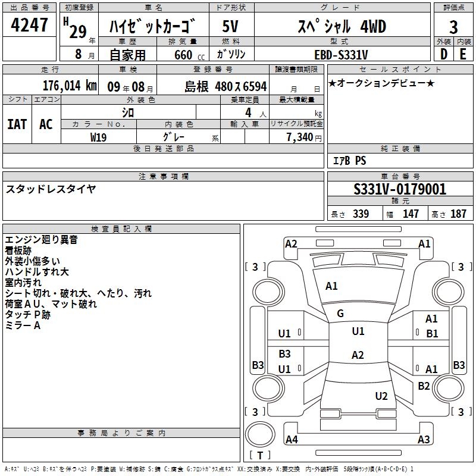Image resolution: width=476 pixels, height=476 pixels.
Task: Click door type value 5V
Action: 230,26
